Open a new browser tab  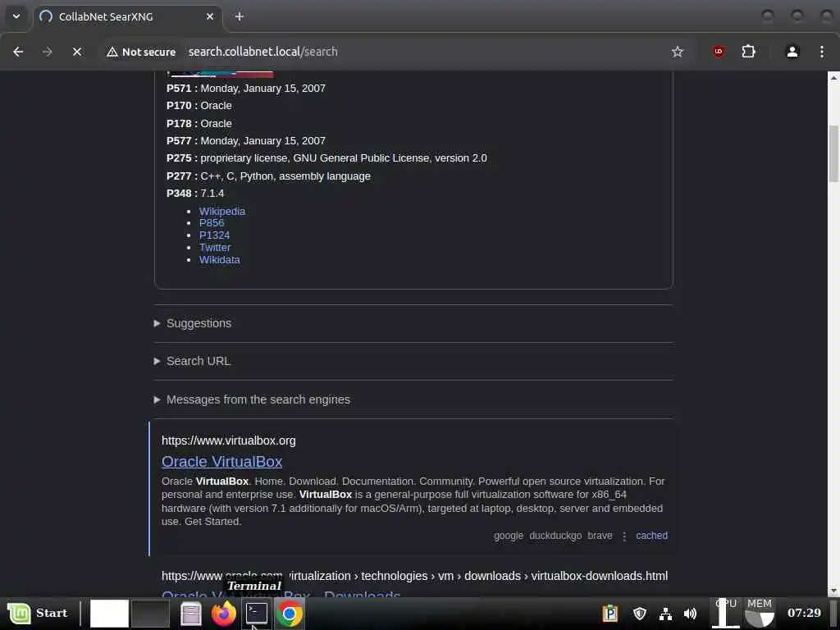pyautogui.click(x=240, y=16)
